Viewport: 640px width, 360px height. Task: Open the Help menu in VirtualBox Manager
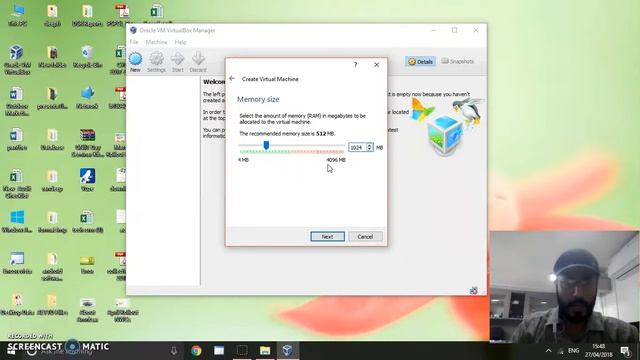click(180, 42)
